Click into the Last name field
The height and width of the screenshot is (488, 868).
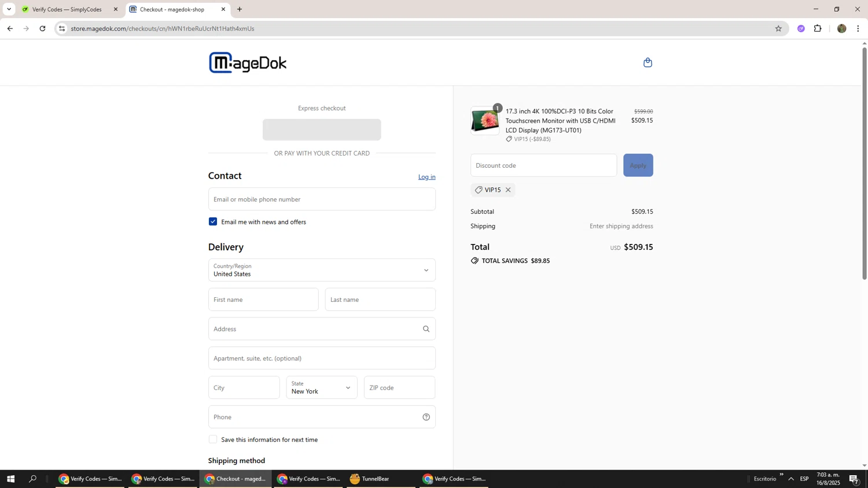pyautogui.click(x=380, y=300)
